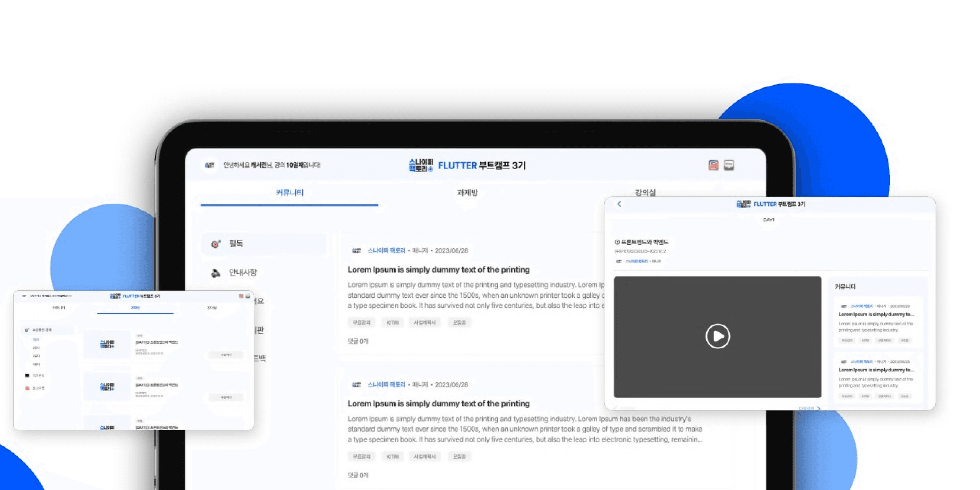Click the KITRI tag on the upper post
Viewport: 980px width, 490px height.
click(x=393, y=322)
